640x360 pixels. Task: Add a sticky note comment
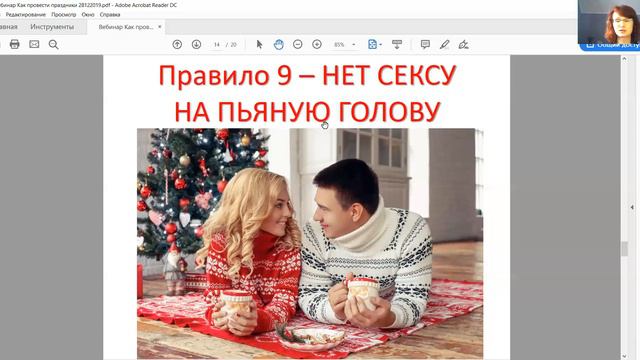click(425, 44)
